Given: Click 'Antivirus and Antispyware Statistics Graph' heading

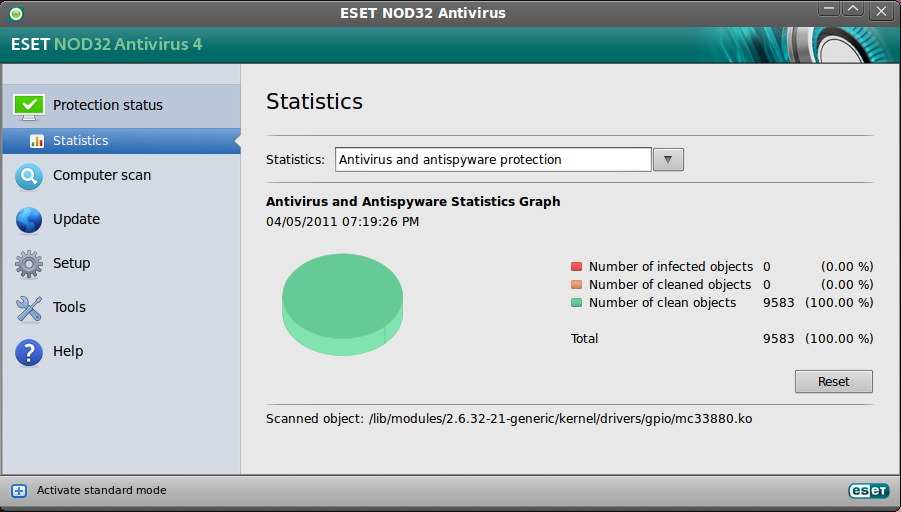Looking at the screenshot, I should point(413,202).
